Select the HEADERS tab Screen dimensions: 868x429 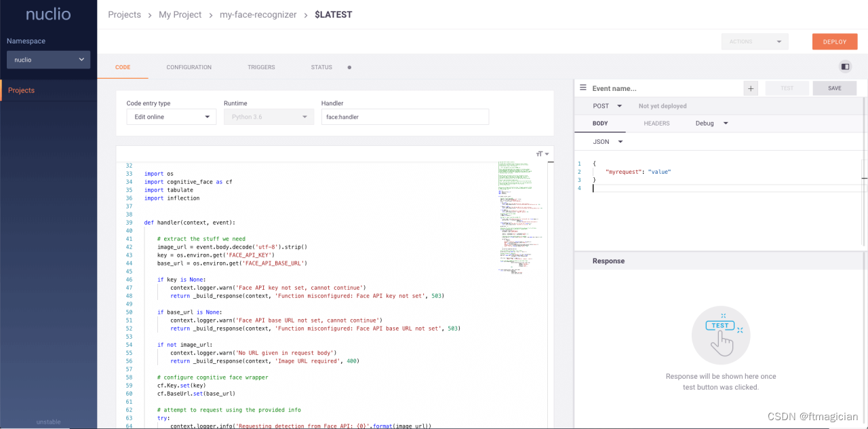pyautogui.click(x=656, y=124)
